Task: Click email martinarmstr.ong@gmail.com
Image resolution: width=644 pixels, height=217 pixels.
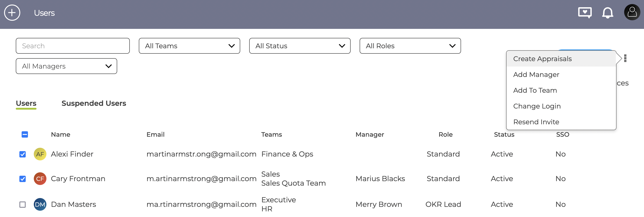Action: point(201,154)
